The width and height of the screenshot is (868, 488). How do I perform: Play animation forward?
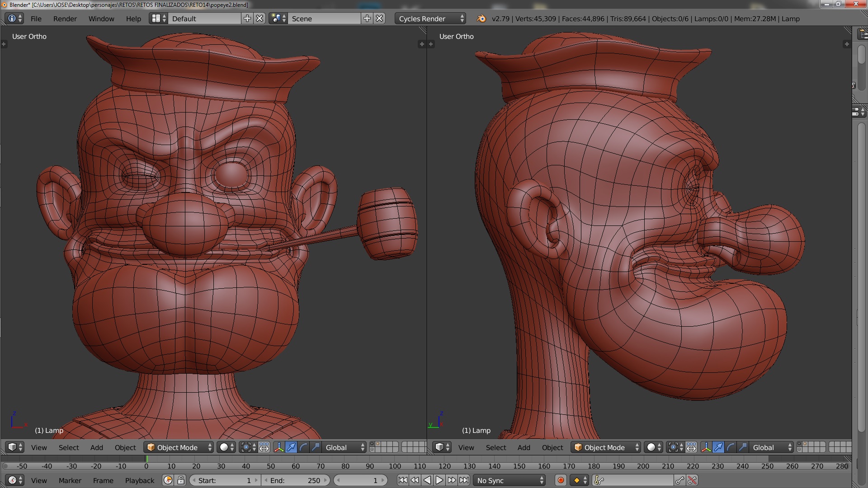[439, 480]
